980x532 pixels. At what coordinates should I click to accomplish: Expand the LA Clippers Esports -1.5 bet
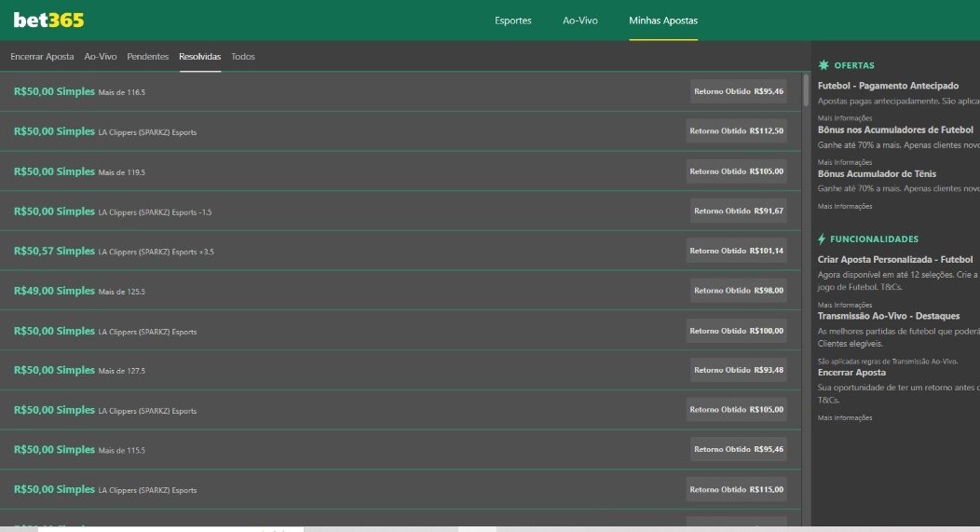point(400,211)
